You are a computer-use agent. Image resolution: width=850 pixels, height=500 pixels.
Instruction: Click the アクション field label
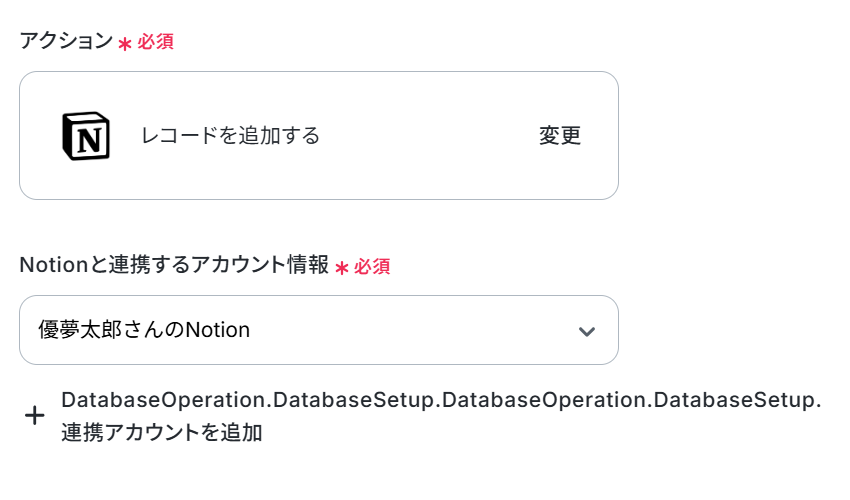[66, 41]
